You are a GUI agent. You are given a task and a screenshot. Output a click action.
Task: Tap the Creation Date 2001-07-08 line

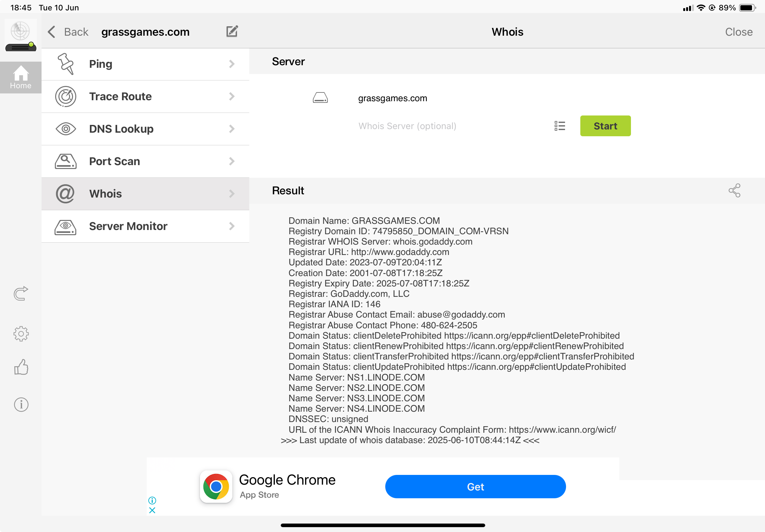365,273
